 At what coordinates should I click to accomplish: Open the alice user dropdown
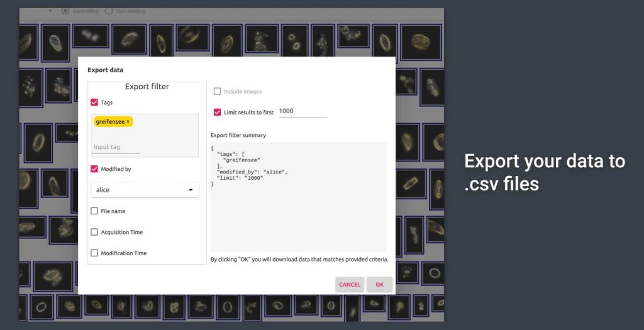(145, 190)
